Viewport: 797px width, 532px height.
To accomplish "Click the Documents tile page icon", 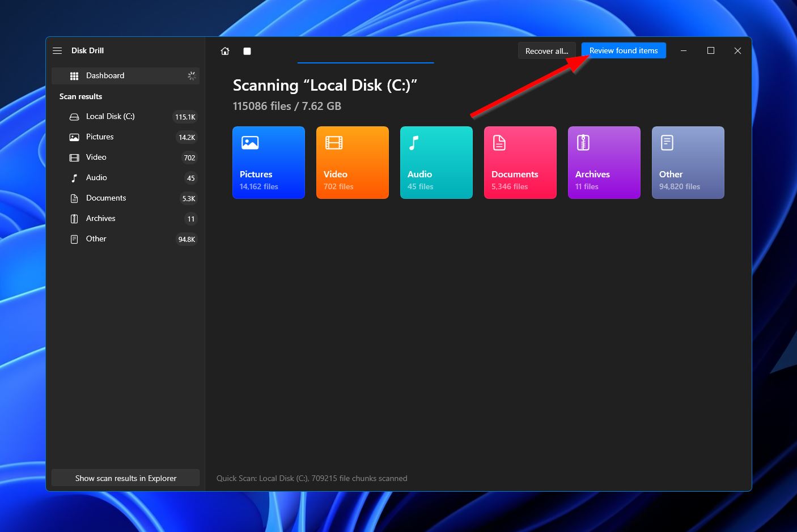I will pos(499,143).
